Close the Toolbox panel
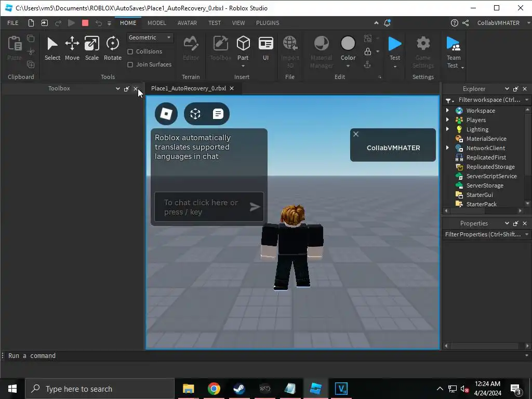This screenshot has height=399, width=532. tap(136, 88)
